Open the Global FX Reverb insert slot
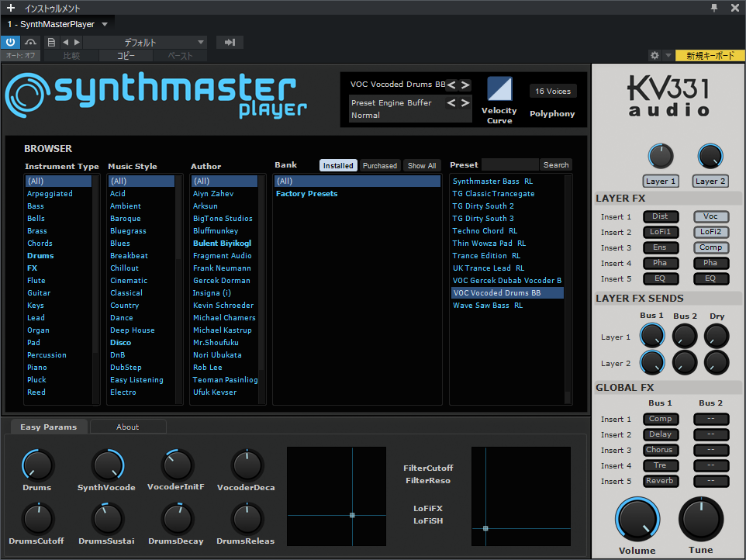This screenshot has height=560, width=746. 661,481
